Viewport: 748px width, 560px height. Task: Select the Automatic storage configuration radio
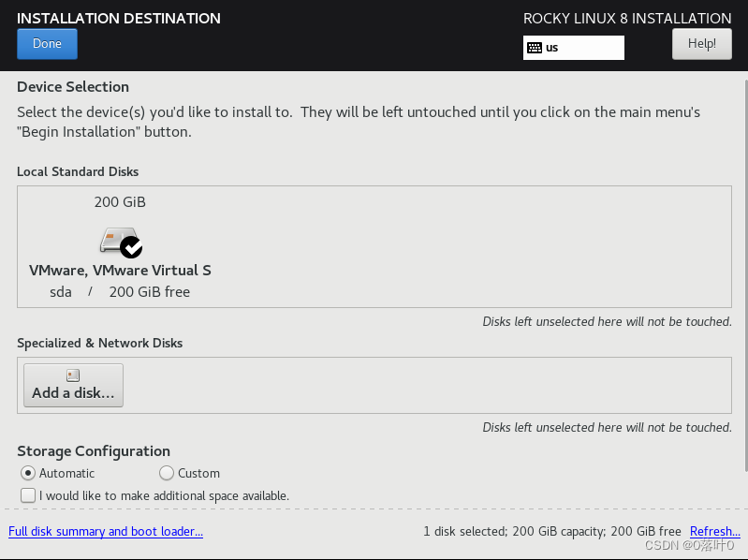click(28, 473)
